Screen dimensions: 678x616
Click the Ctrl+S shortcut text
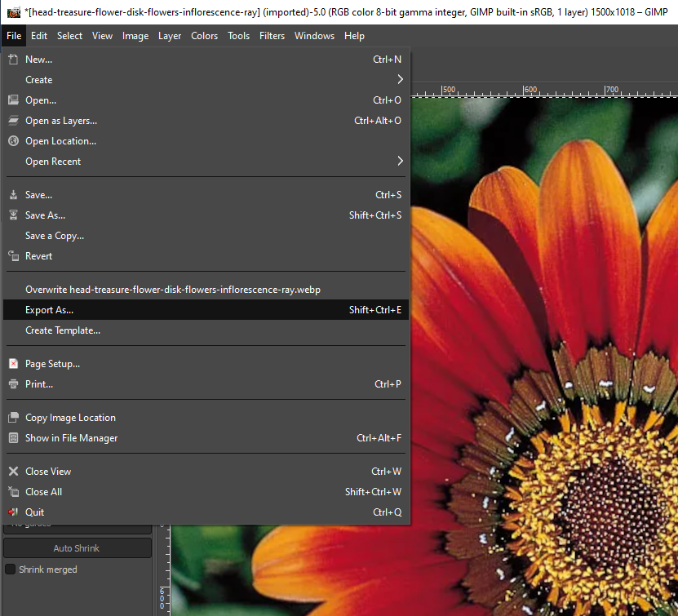pyautogui.click(x=388, y=195)
